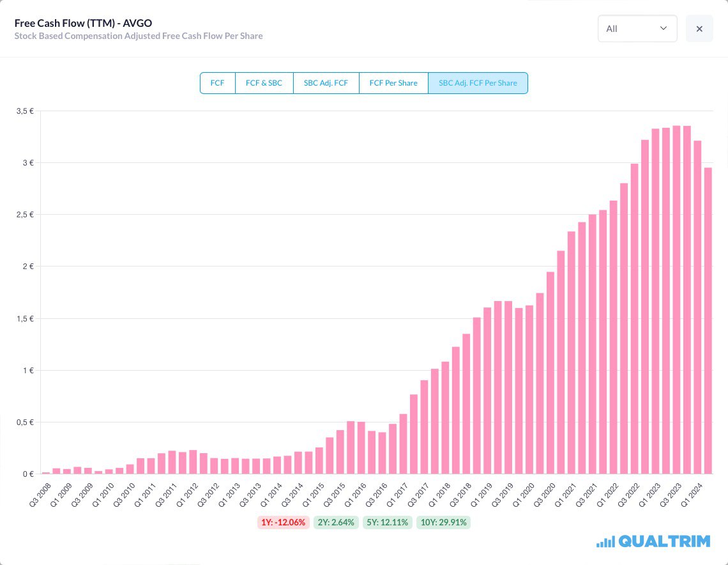
Task: Switch to the FCF tab
Action: coord(218,83)
